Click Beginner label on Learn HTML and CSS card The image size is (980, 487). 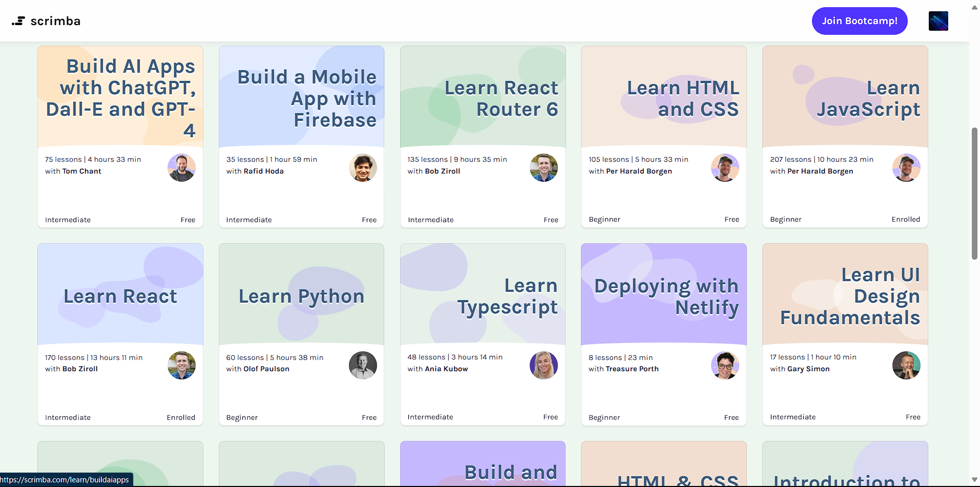pos(604,219)
